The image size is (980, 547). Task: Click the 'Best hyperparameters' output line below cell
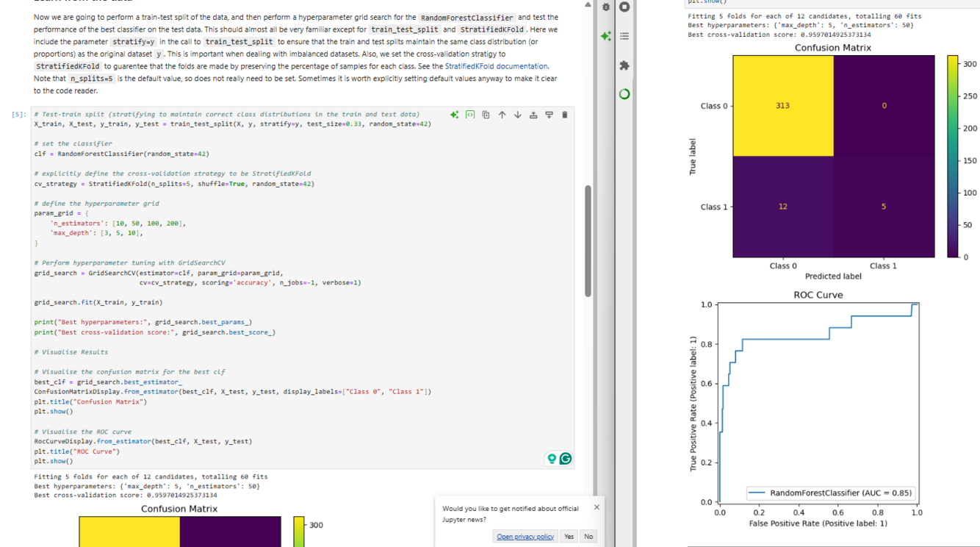147,486
